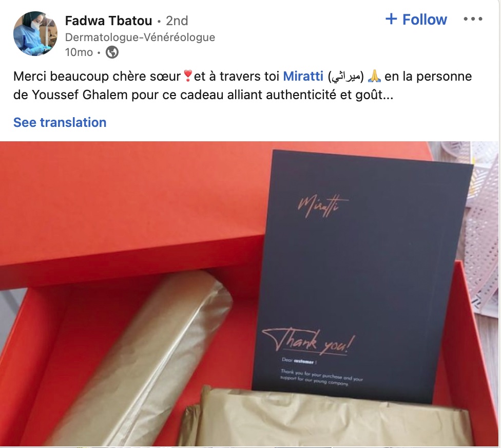
Task: Follow Fadwa Tbatou
Action: [416, 19]
